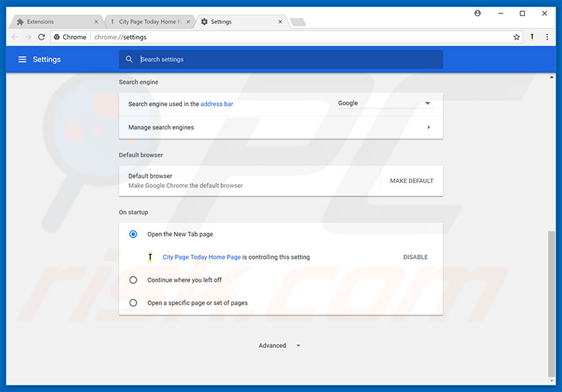This screenshot has height=392, width=562.
Task: Focus the Search settings input field
Action: click(x=280, y=60)
